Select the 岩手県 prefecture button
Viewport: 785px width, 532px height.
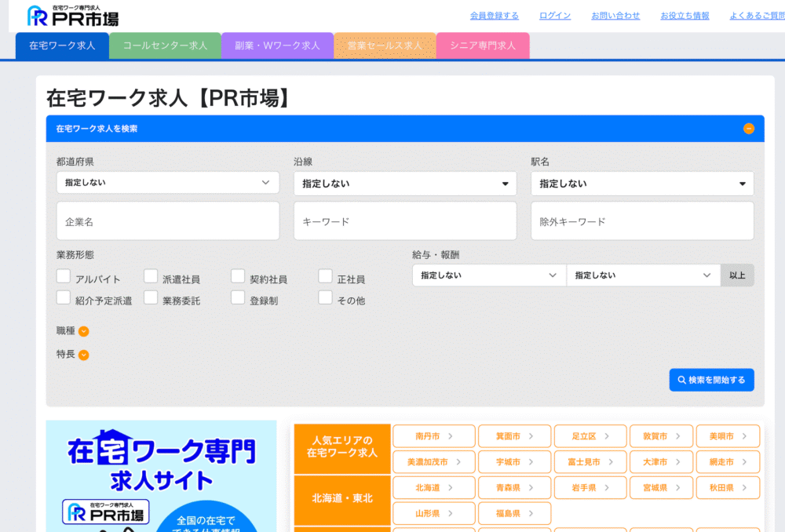[590, 488]
